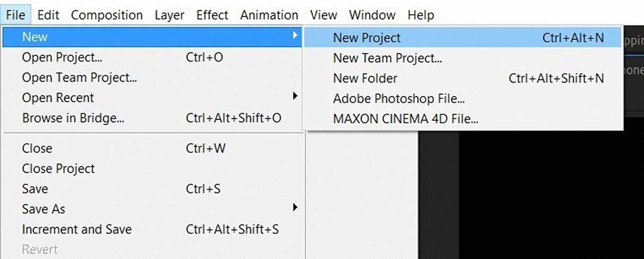Screen dimensions: 644x259
Task: Open the Window menu
Action: pos(372,15)
